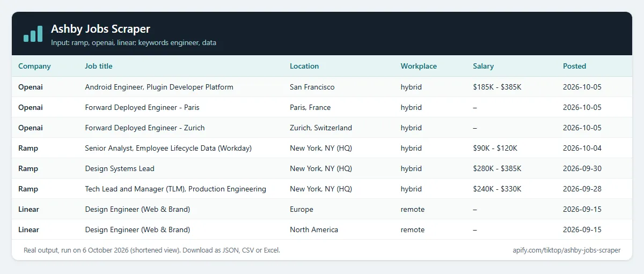
Task: Select the Posted column header
Action: point(574,66)
